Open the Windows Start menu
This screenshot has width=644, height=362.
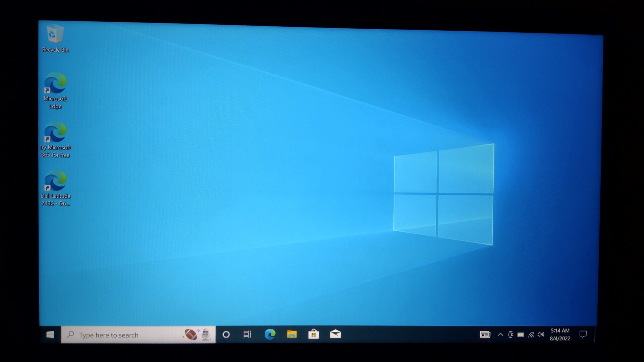pos(50,335)
